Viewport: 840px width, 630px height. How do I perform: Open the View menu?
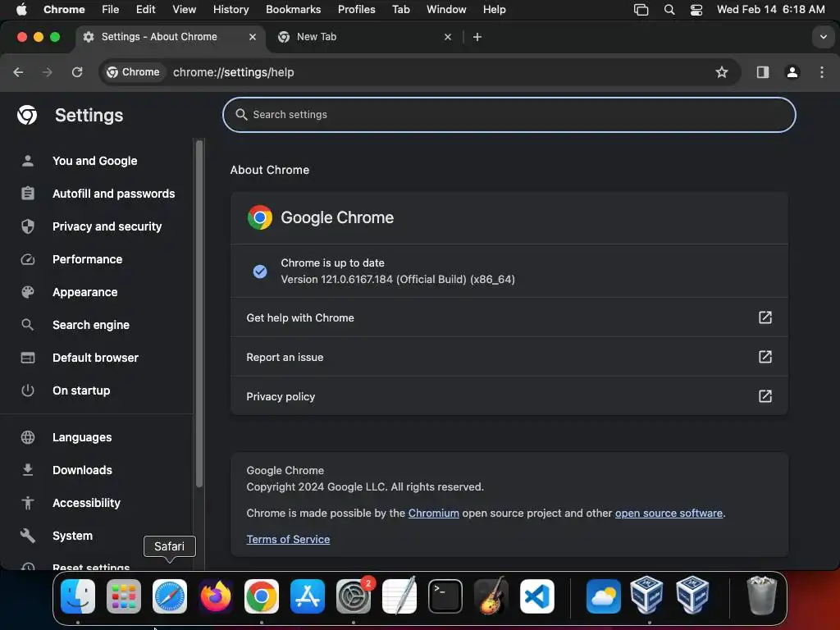click(x=185, y=10)
